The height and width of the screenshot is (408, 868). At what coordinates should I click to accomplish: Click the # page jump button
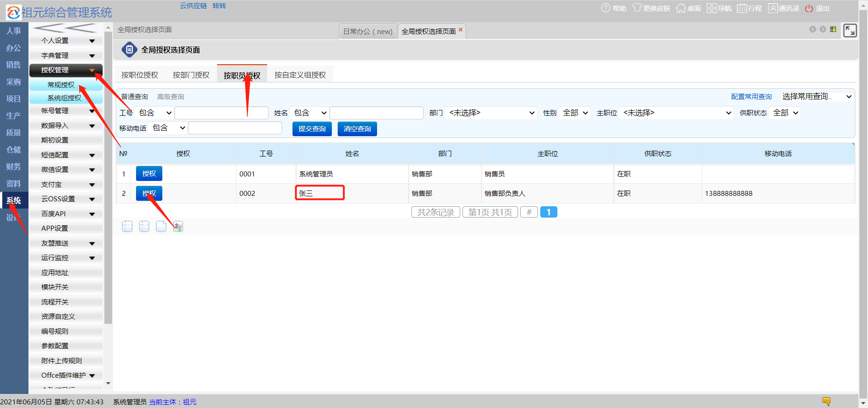point(529,212)
